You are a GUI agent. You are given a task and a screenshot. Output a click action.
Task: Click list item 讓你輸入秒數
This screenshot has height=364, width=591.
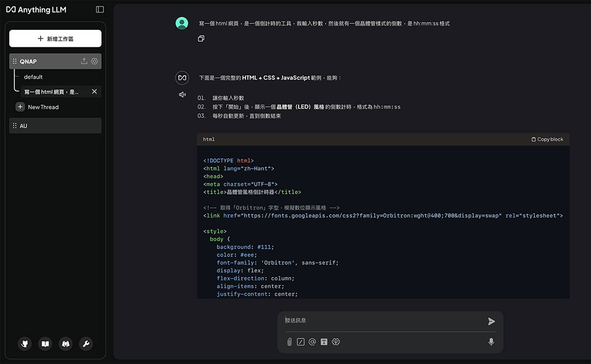coord(228,98)
